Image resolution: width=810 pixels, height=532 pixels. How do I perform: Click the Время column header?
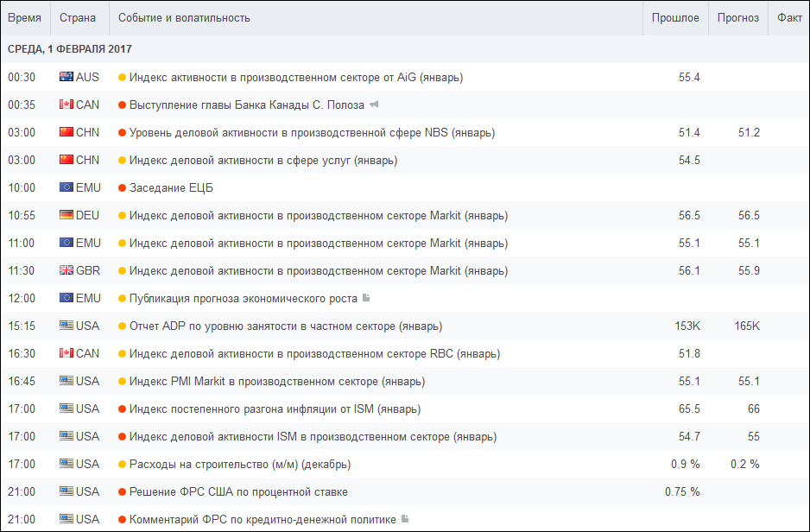[25, 18]
